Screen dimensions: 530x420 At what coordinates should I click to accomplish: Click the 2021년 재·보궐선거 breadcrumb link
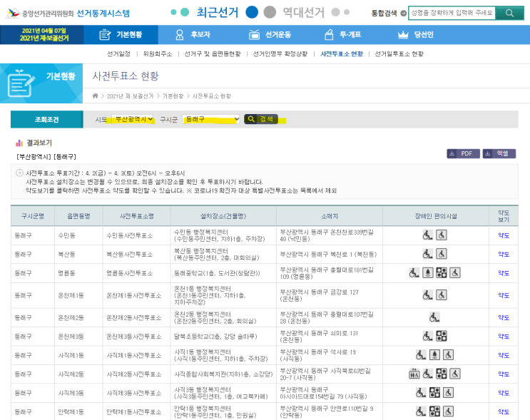[x=130, y=96]
